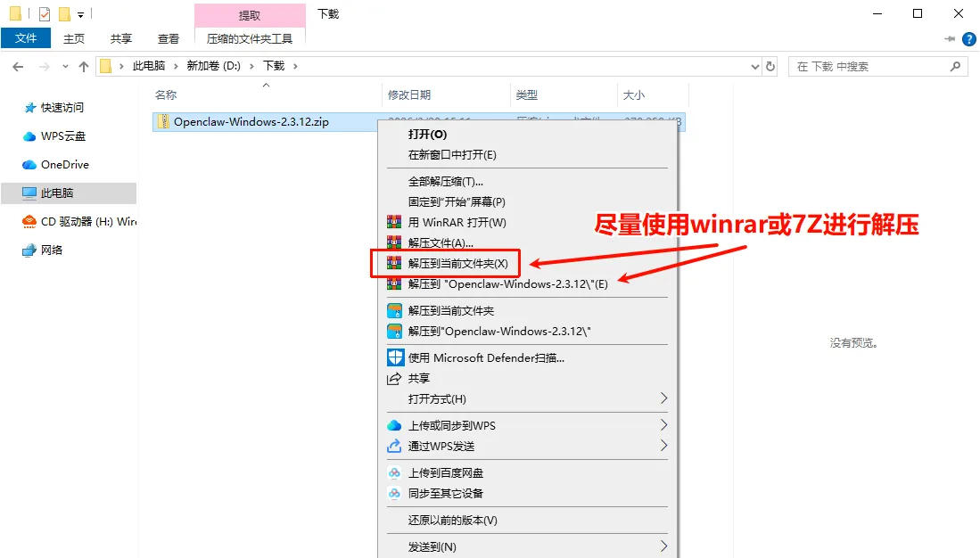Expand 上传或同步到WPS submenu

663,425
